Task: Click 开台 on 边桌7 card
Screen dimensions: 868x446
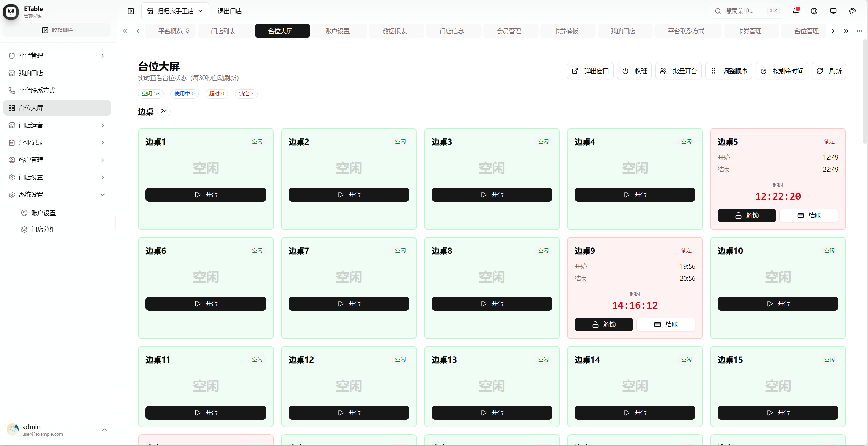Action: [x=349, y=304]
